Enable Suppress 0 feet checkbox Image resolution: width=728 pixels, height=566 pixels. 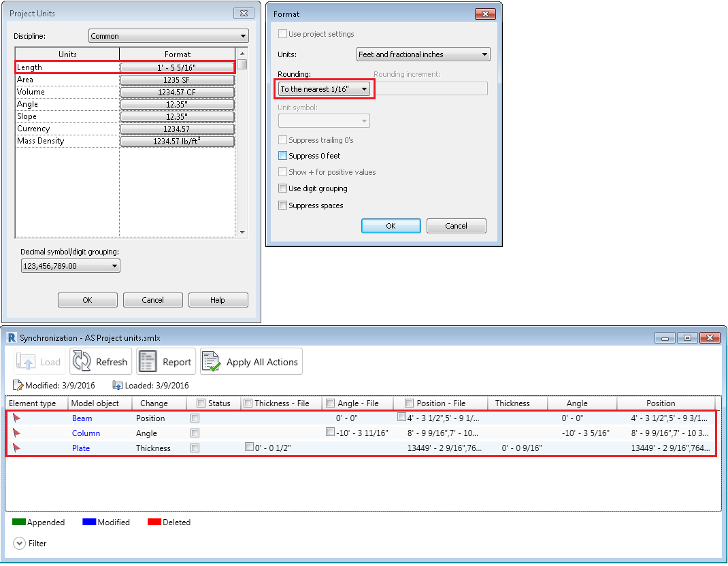pos(282,156)
